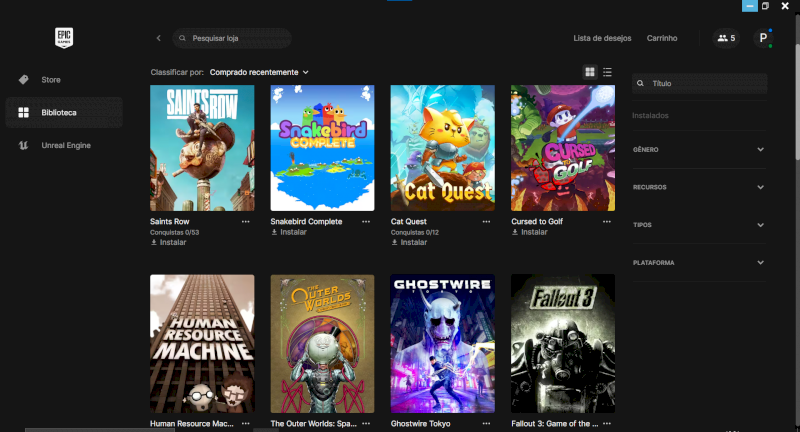The height and width of the screenshot is (432, 800).
Task: Click Cursed to Golf title text
Action: click(537, 221)
